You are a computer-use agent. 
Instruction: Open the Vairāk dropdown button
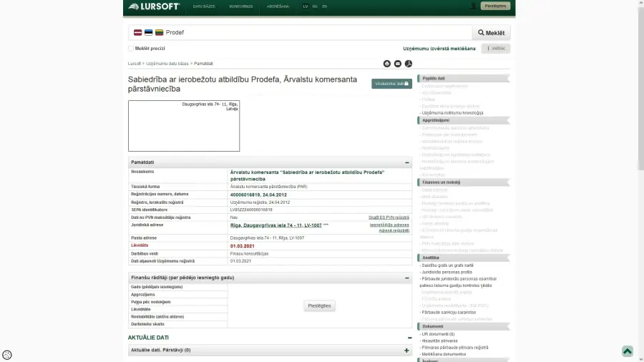tap(496, 49)
